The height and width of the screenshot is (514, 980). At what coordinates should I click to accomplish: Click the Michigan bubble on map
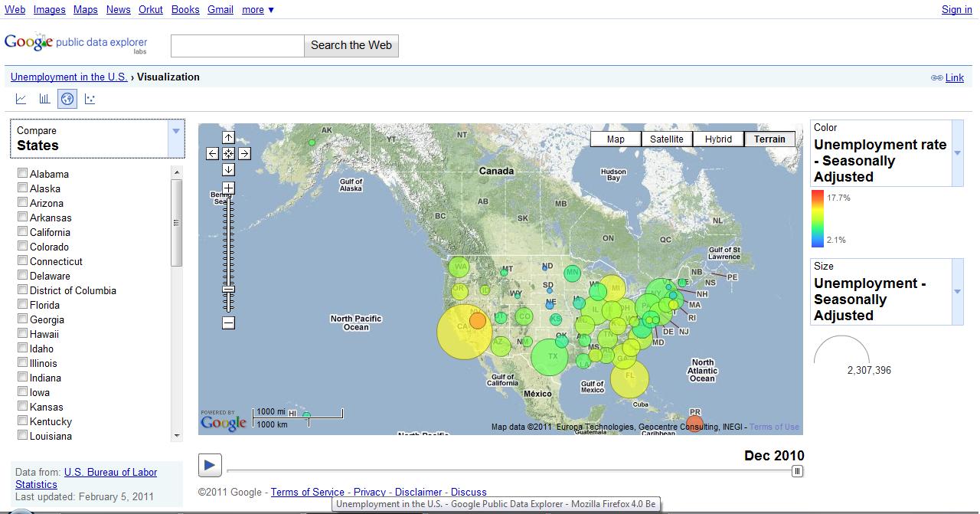click(x=612, y=290)
